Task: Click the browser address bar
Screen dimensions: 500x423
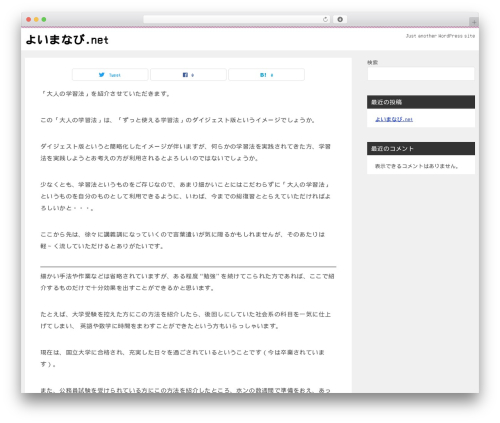Action: (x=236, y=19)
